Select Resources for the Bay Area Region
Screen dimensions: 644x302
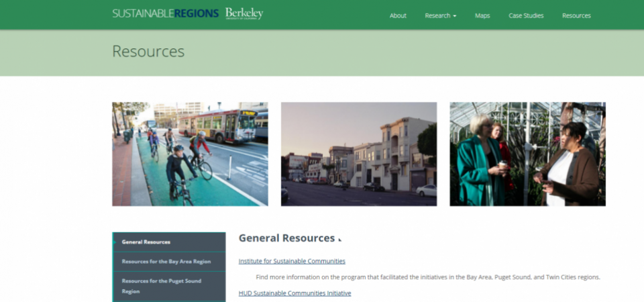point(169,262)
